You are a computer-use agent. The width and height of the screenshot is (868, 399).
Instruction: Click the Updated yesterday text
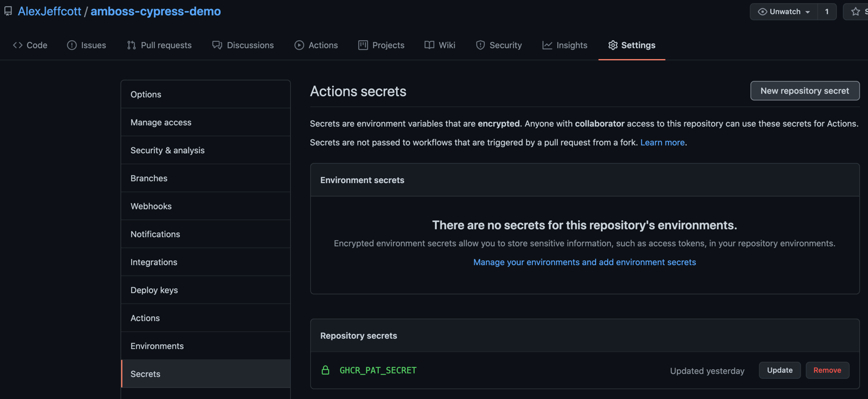click(707, 370)
